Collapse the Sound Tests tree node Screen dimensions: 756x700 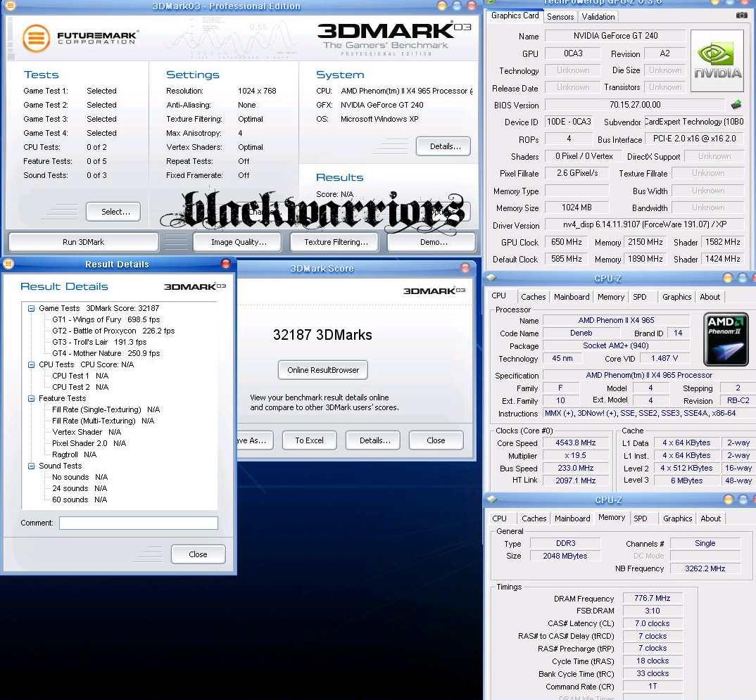coord(32,466)
